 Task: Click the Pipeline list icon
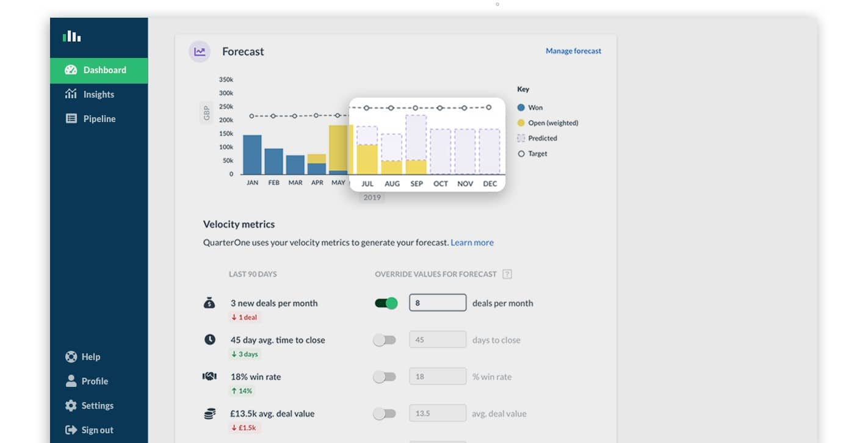[x=71, y=119]
